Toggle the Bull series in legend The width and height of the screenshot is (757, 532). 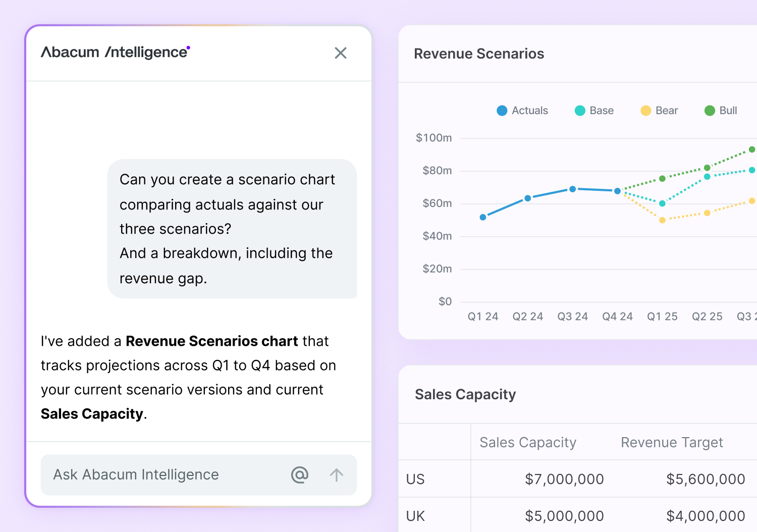(x=721, y=111)
